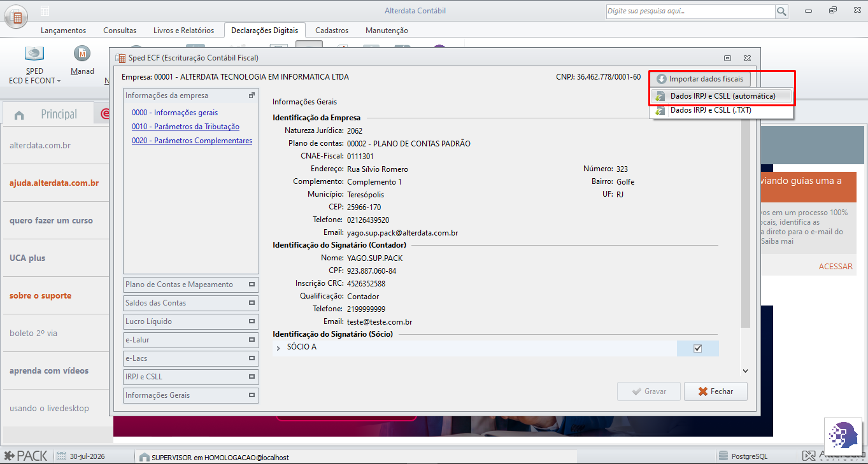Open 0000 - Informações gerais link

pyautogui.click(x=174, y=113)
